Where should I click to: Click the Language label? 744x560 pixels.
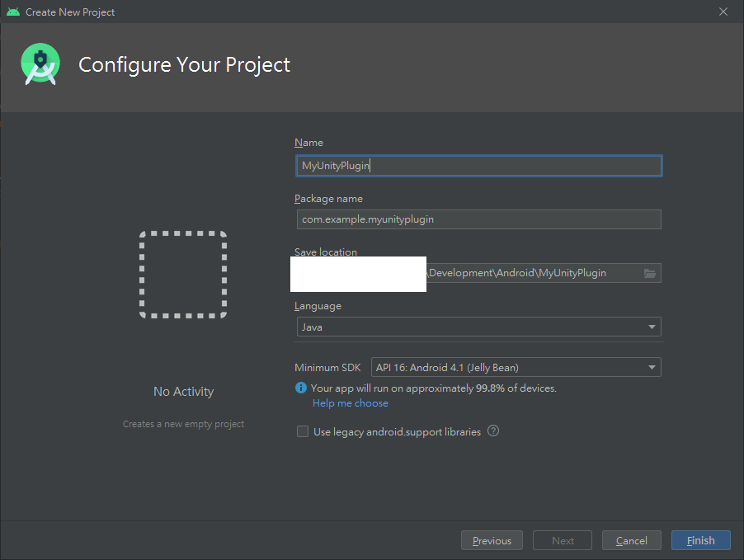(318, 306)
